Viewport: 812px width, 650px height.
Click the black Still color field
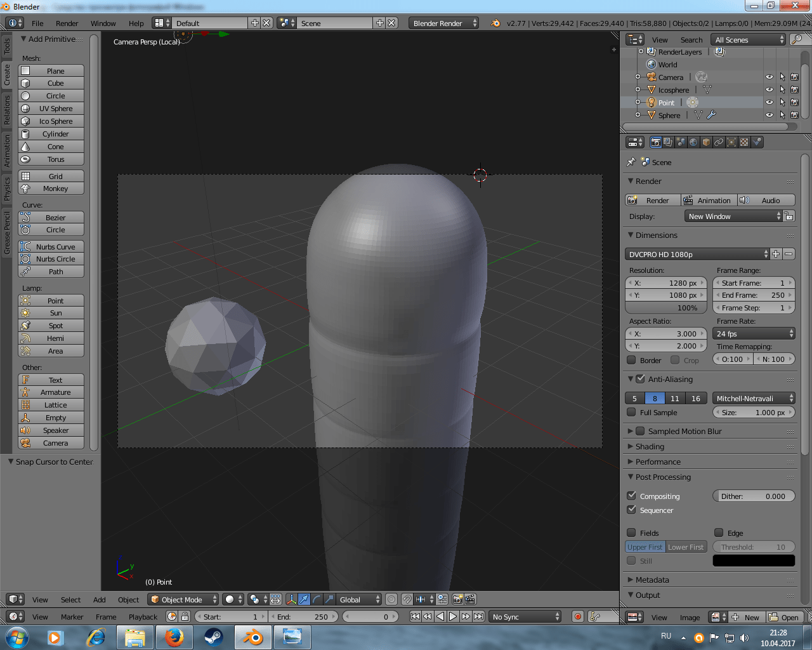[x=754, y=560]
